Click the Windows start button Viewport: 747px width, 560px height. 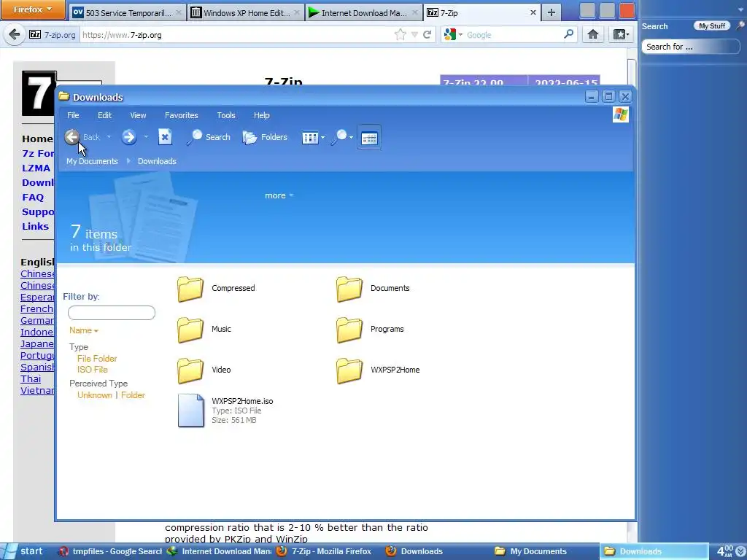[24, 551]
